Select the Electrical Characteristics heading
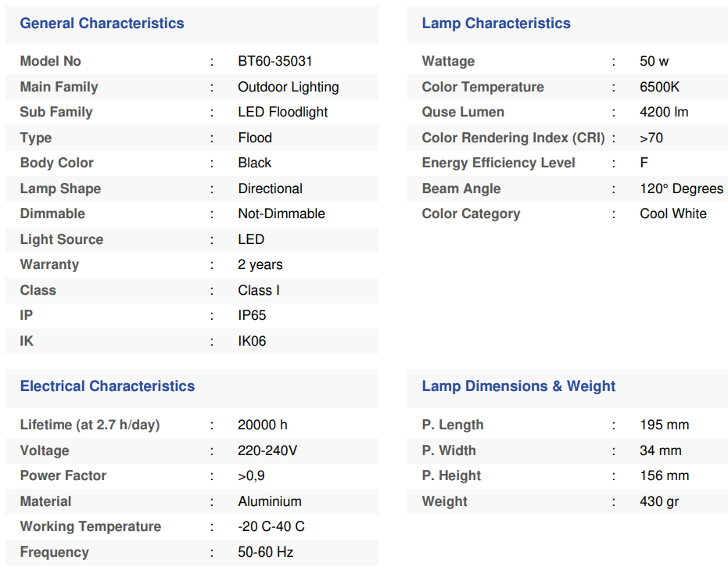 tap(107, 386)
